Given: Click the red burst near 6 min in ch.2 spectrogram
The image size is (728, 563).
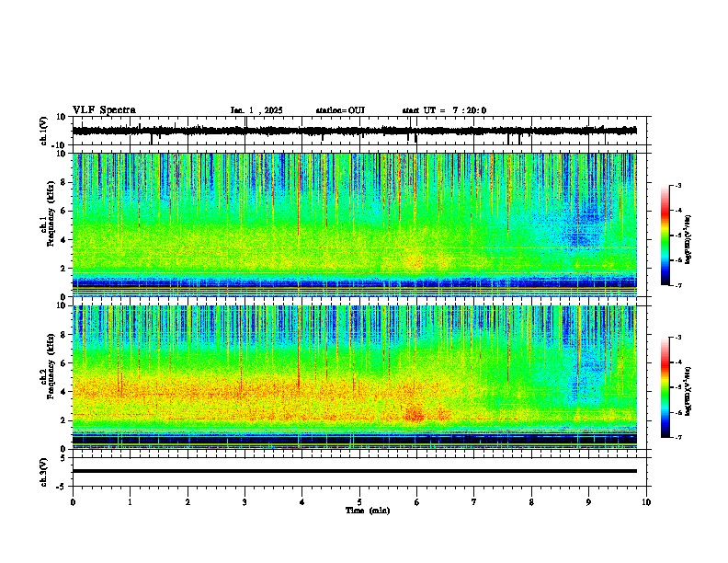Looking at the screenshot, I should click(x=415, y=413).
